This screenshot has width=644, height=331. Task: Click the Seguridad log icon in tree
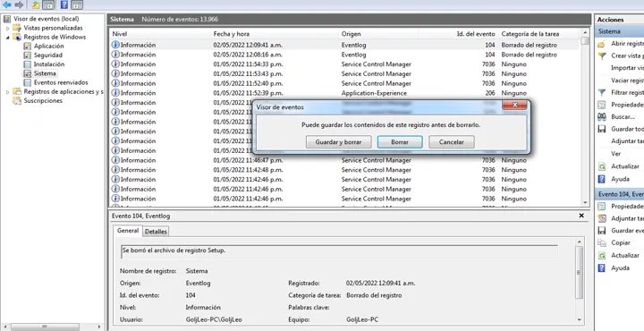[27, 55]
